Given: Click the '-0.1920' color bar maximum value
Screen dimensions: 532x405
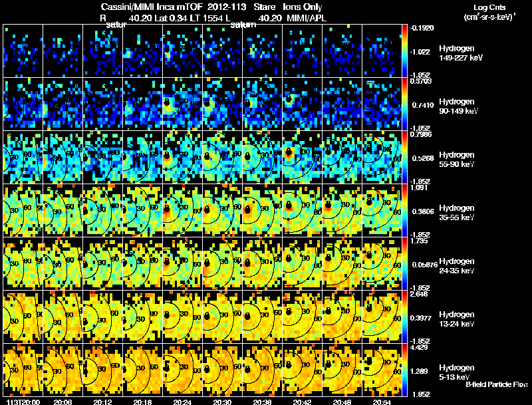Looking at the screenshot, I should coord(422,28).
